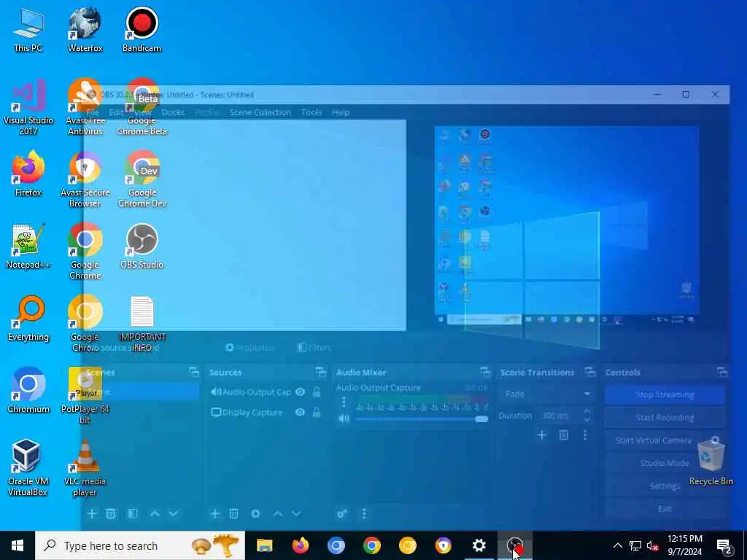
Task: Remove scene using Scenes trash icon
Action: [x=111, y=513]
